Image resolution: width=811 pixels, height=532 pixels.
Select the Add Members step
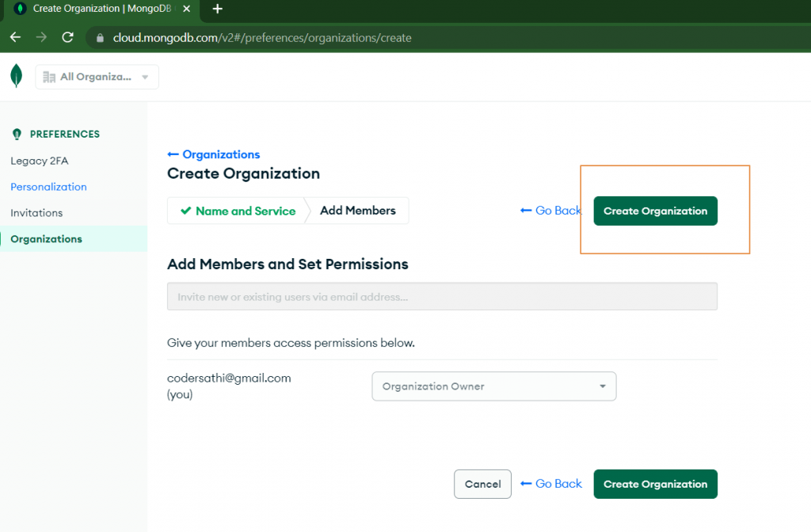[358, 211]
